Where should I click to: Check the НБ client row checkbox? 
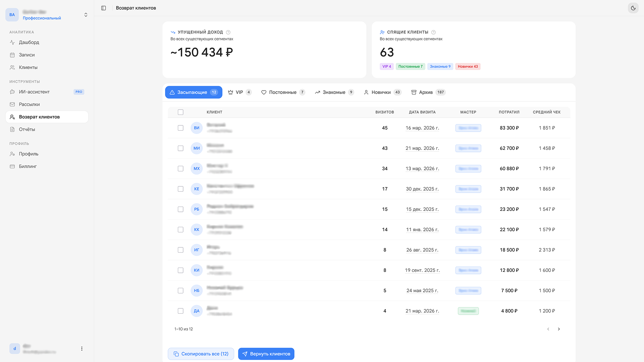180,291
